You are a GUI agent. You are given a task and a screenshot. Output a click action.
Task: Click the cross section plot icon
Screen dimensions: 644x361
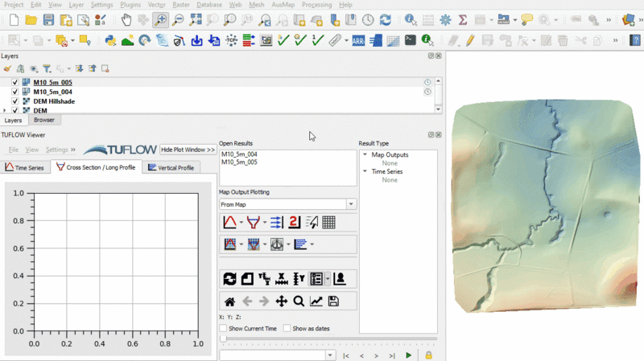point(254,223)
